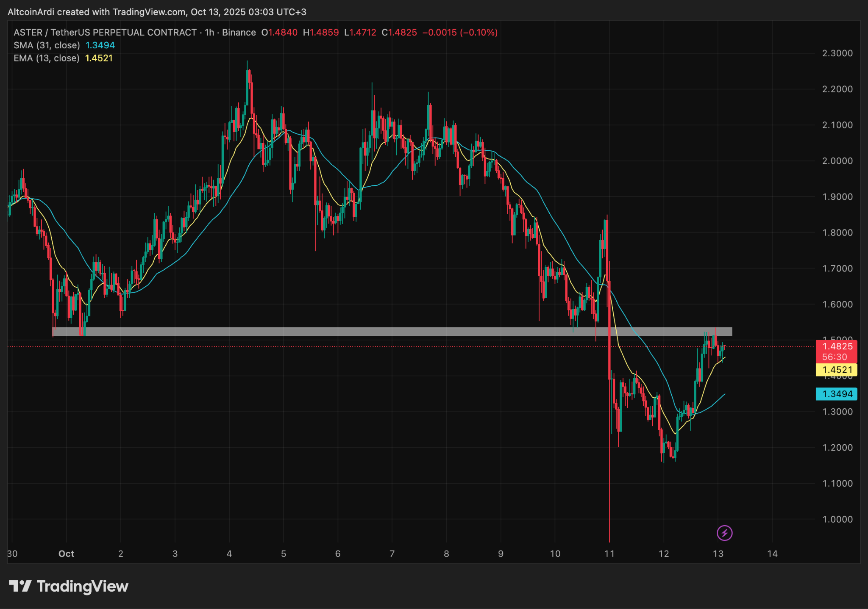Click the 1.0000 price scale label

tap(837, 519)
